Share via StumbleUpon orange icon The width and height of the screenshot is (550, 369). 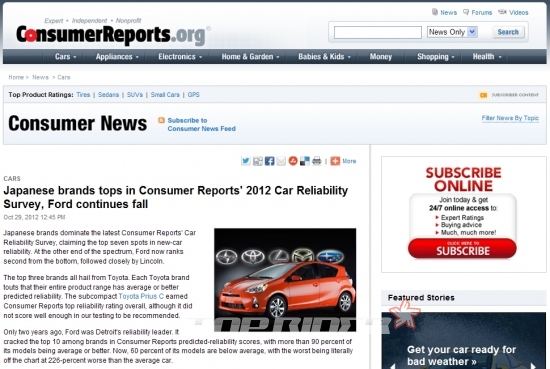tap(293, 161)
